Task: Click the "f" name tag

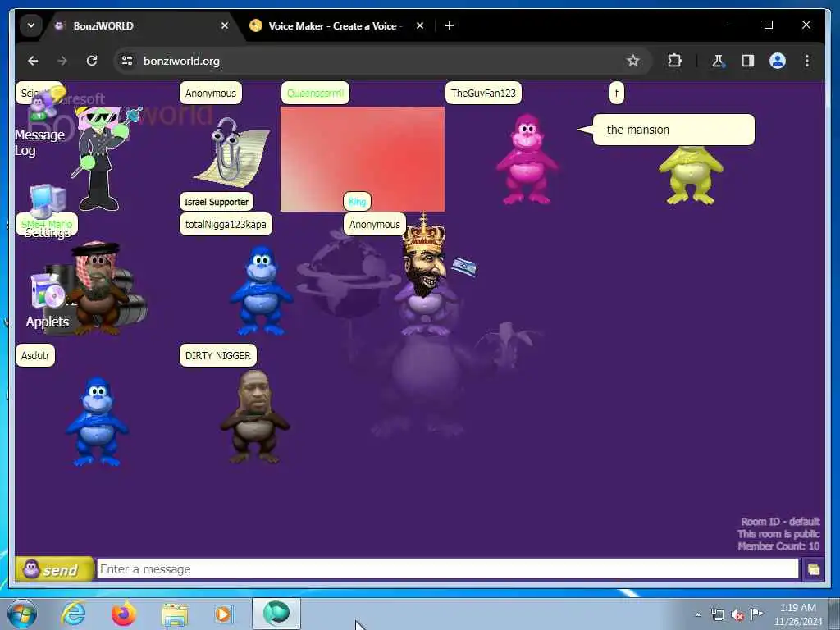Action: click(617, 94)
